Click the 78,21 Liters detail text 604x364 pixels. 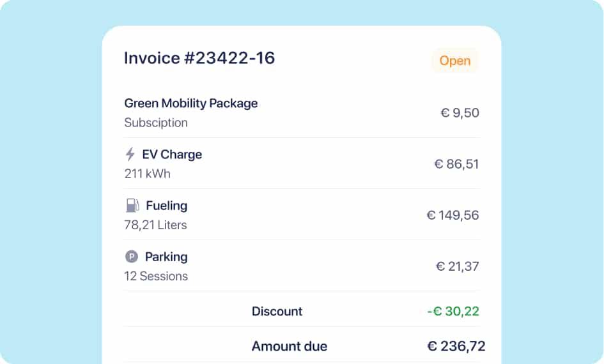(x=155, y=225)
